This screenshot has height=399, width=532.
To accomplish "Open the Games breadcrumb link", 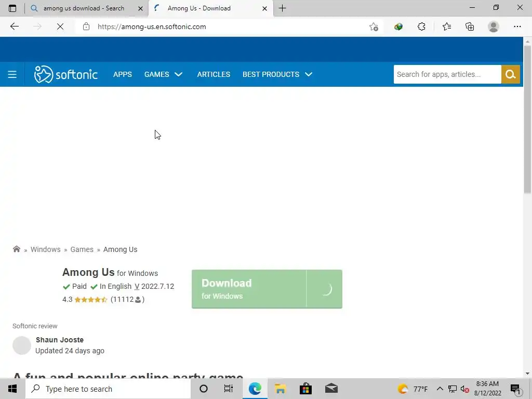I will (82, 249).
